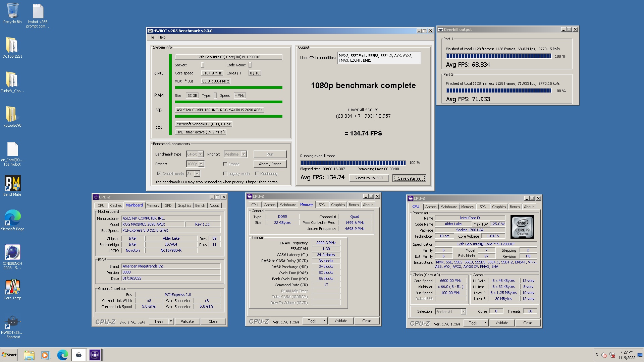
Task: Click the CPU-Z Mainboard window title icon
Action: click(x=96, y=197)
